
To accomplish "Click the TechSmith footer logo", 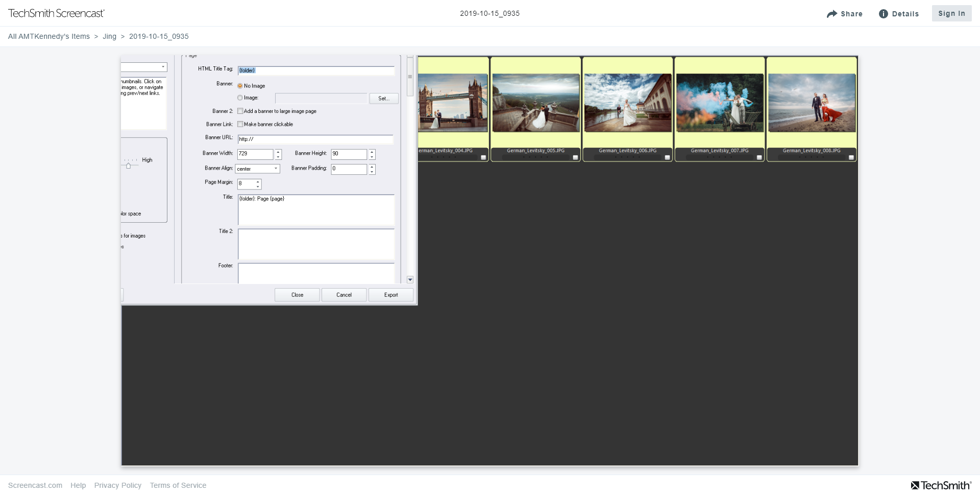I will click(x=941, y=485).
